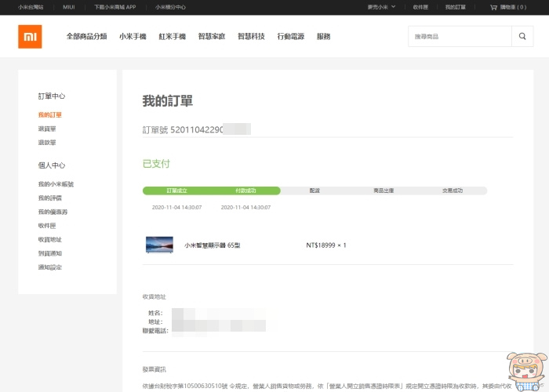This screenshot has height=392, width=549.
Task: Select 智慧家庭 in the navigation bar
Action: coord(212,37)
